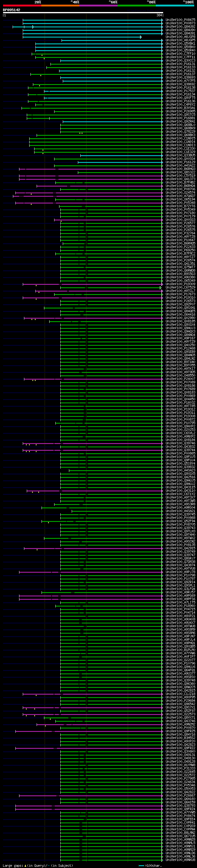Open hit UniRef100_P16137
Screen dimensions: 197x868
point(180,74)
